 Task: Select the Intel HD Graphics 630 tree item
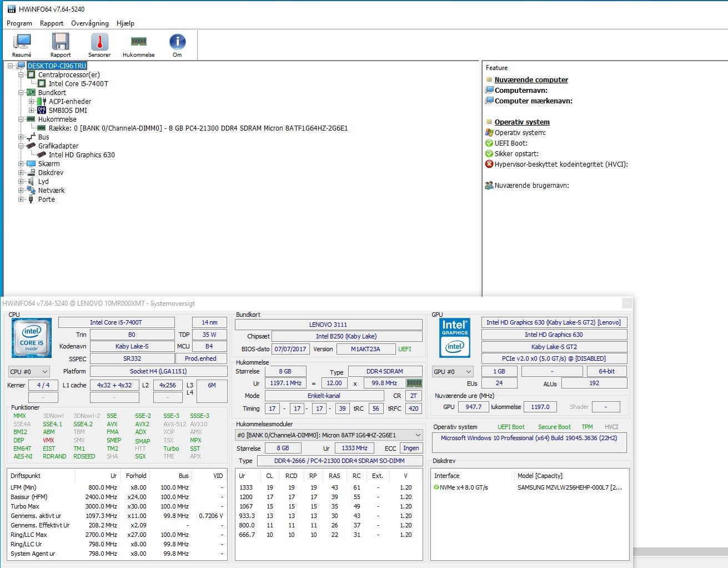tap(82, 155)
